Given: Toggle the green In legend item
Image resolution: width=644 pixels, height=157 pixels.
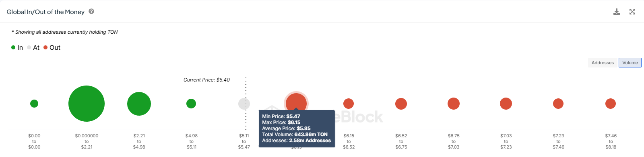Looking at the screenshot, I should pyautogui.click(x=17, y=47).
